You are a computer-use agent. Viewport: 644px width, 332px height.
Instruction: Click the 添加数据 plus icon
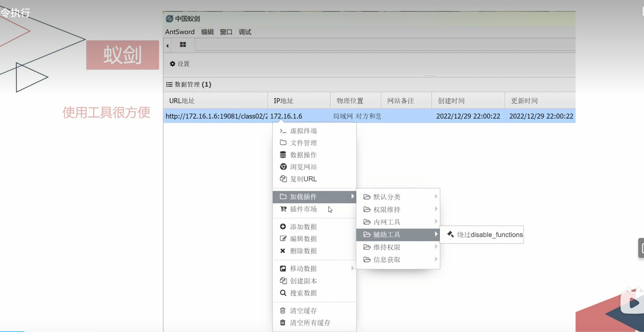[283, 227]
